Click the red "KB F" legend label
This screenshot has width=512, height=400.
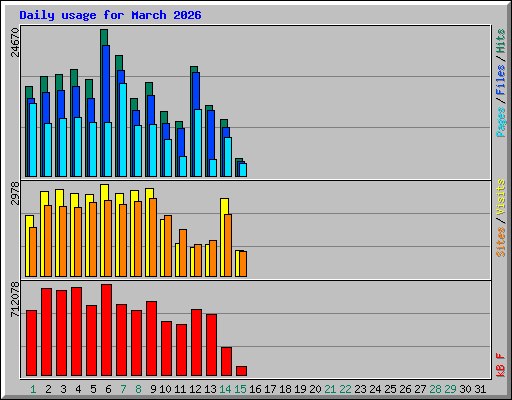501,365
